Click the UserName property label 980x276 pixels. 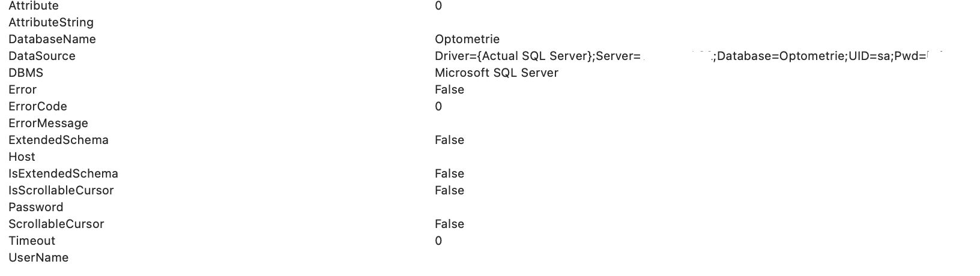tap(38, 258)
